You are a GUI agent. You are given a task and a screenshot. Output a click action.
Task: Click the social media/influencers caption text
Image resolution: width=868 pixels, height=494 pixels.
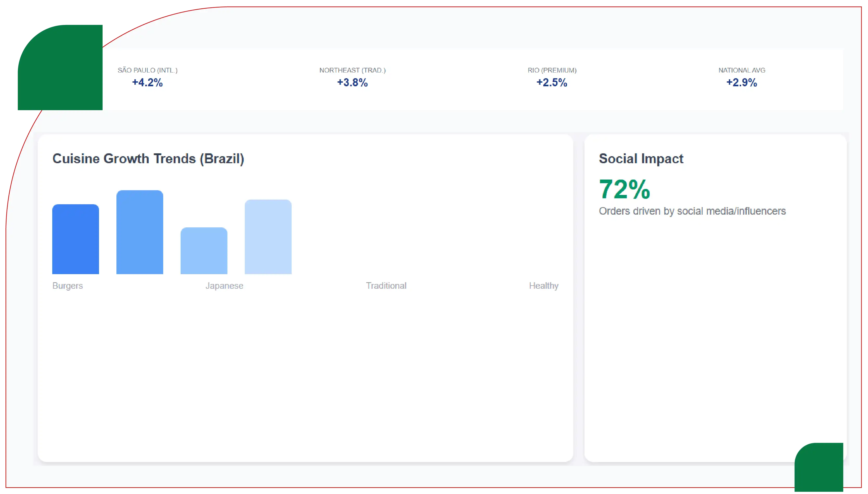click(692, 211)
